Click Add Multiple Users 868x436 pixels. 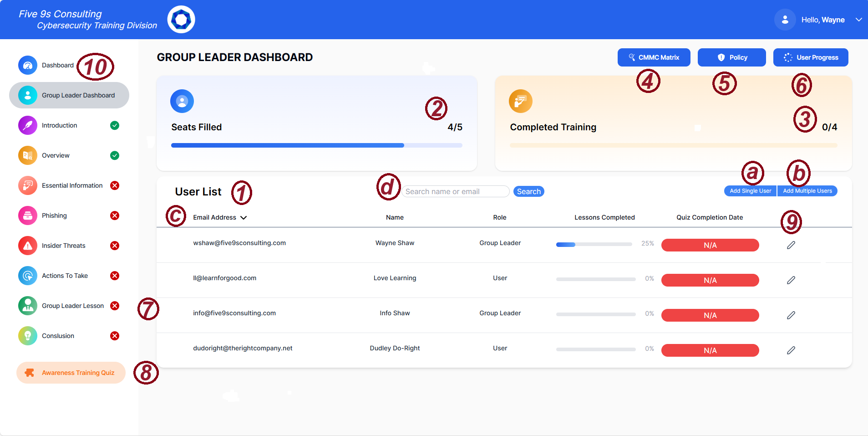(x=807, y=191)
